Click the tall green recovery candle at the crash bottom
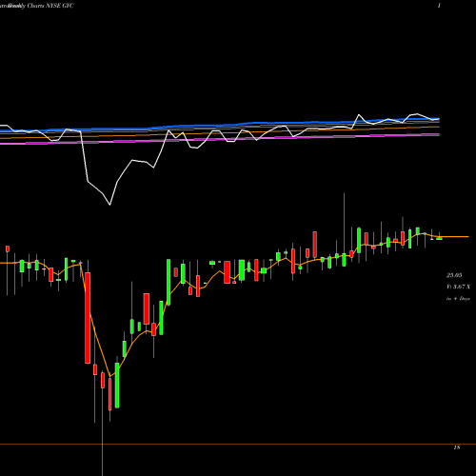Screen dimensions: 476x476 click(117, 386)
